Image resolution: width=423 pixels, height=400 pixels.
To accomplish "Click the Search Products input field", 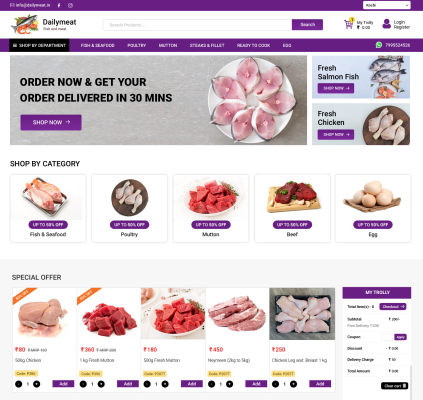I will (x=197, y=25).
